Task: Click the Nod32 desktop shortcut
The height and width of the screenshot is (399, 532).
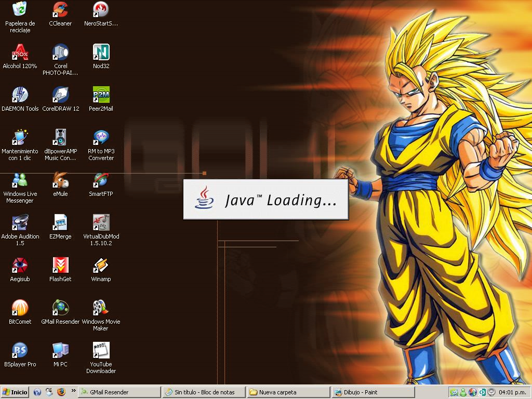Action: click(x=101, y=52)
